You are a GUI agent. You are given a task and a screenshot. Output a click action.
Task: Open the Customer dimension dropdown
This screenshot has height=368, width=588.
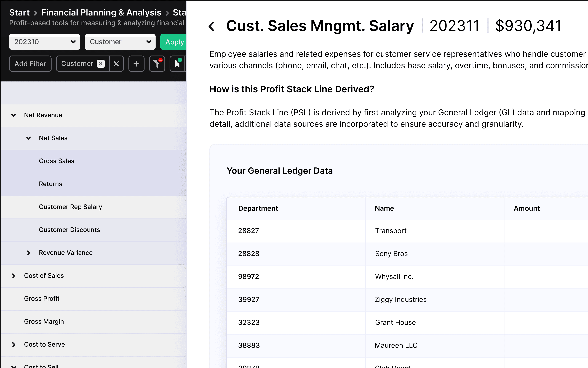(x=120, y=42)
